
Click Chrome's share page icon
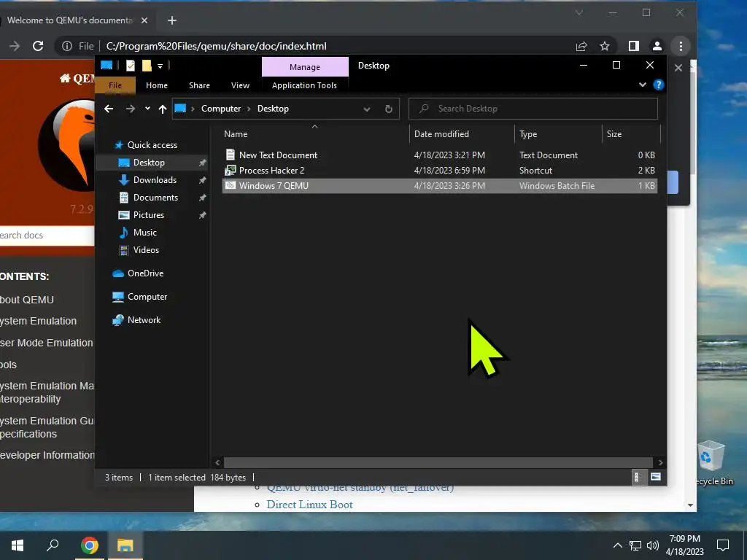tap(581, 46)
